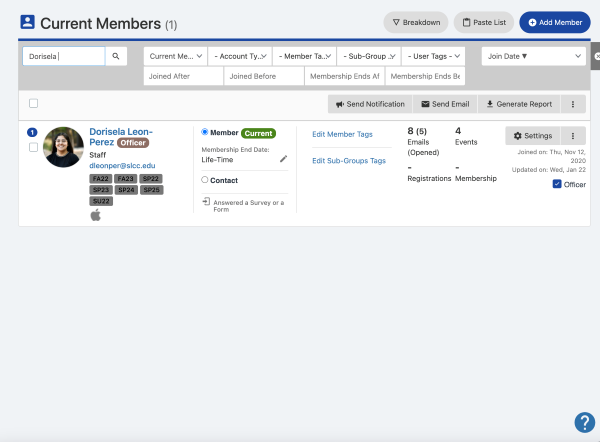Select the Contact radio button
Viewport: 600px width, 442px height.
pyautogui.click(x=205, y=179)
